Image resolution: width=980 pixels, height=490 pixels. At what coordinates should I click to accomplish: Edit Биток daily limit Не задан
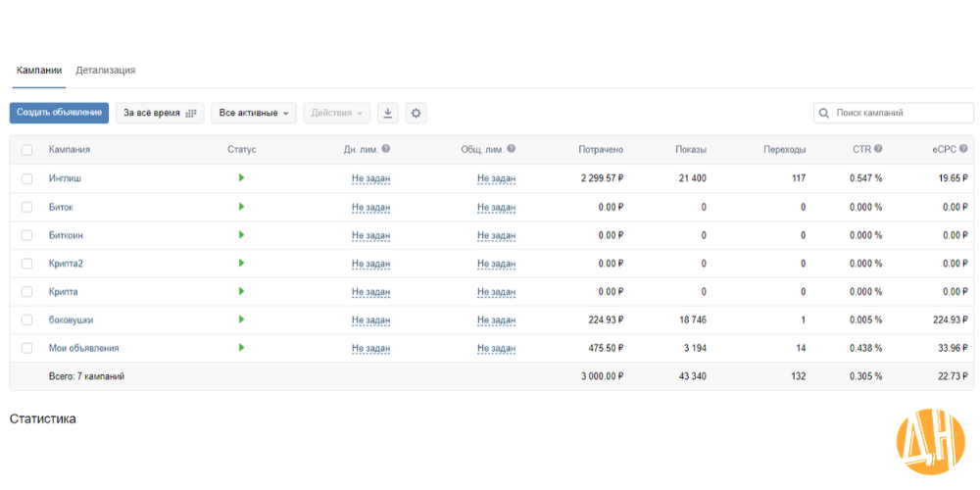370,207
